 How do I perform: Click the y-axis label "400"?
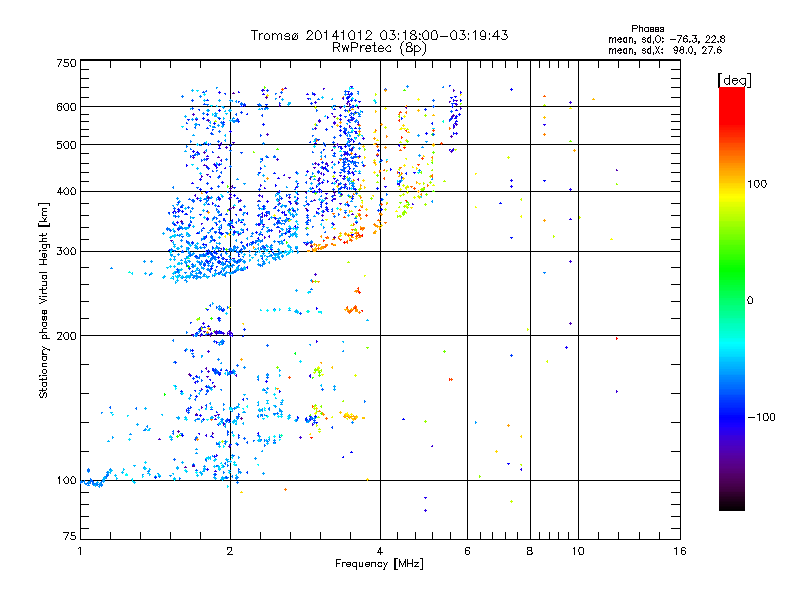tap(66, 192)
